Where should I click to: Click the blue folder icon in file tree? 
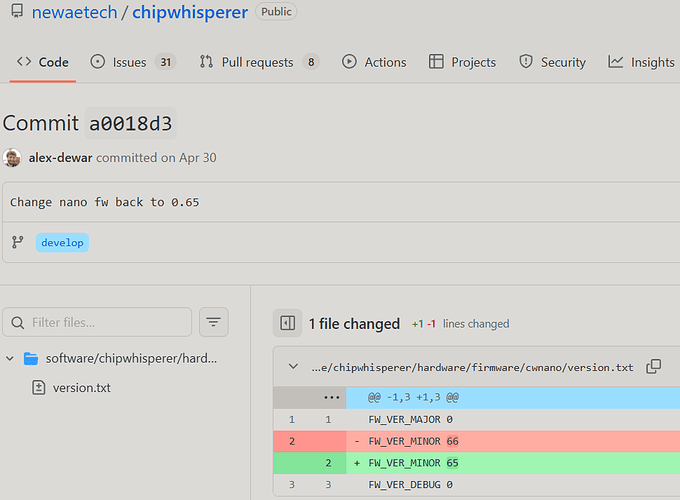[x=30, y=358]
